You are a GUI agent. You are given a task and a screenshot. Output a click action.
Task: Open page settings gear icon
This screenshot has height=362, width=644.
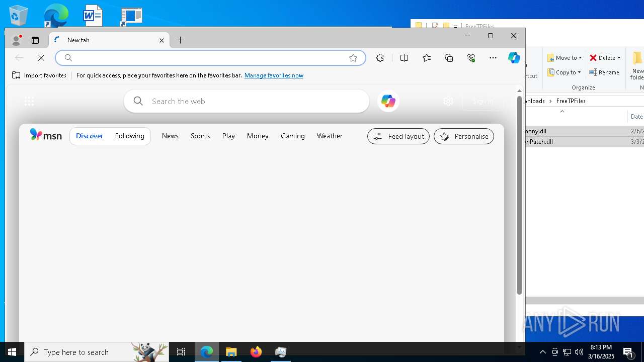coord(448,102)
